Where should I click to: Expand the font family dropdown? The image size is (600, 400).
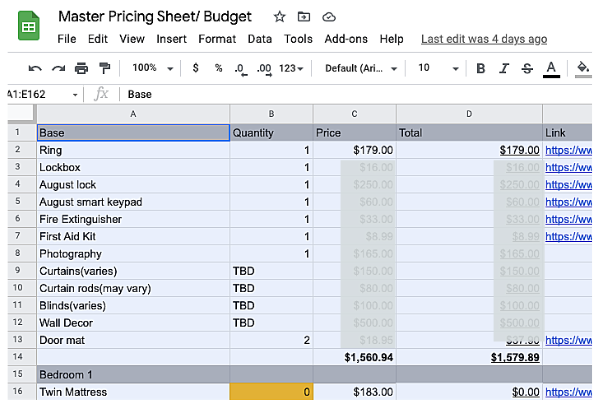pyautogui.click(x=361, y=68)
